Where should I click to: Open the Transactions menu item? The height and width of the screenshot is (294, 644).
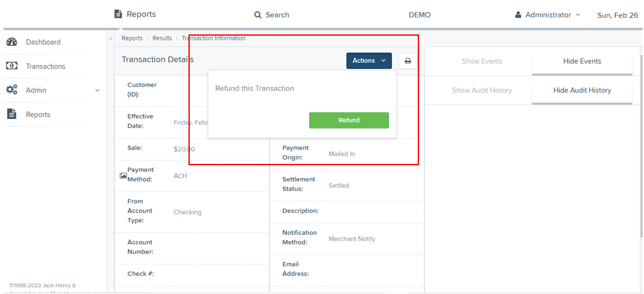[x=46, y=66]
